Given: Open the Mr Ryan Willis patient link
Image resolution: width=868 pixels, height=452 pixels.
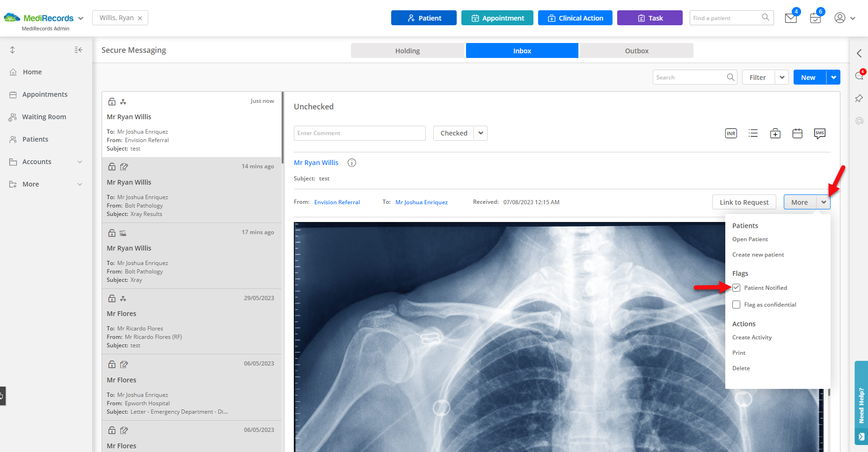Looking at the screenshot, I should pyautogui.click(x=316, y=163).
